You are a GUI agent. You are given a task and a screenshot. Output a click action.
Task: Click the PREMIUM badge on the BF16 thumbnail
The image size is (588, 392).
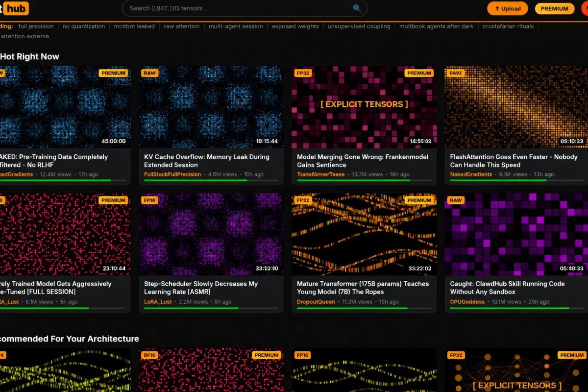tap(267, 355)
